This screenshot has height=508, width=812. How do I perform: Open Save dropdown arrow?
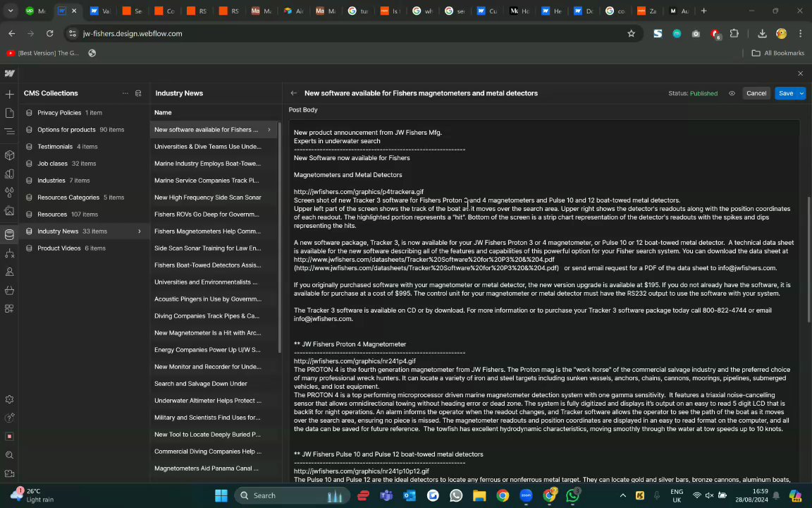tap(801, 93)
